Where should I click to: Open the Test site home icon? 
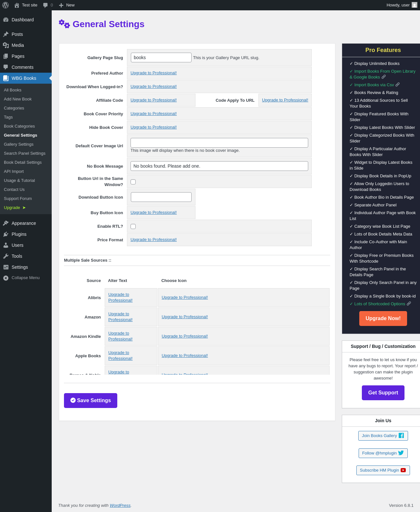point(17,5)
